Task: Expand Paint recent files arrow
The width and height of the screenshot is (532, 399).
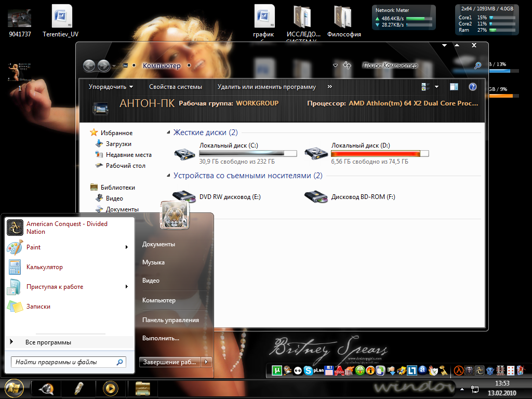Action: pos(127,247)
